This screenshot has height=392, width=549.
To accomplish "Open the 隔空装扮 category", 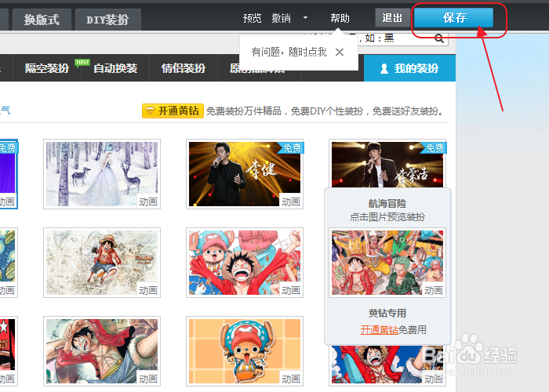I will pyautogui.click(x=47, y=68).
